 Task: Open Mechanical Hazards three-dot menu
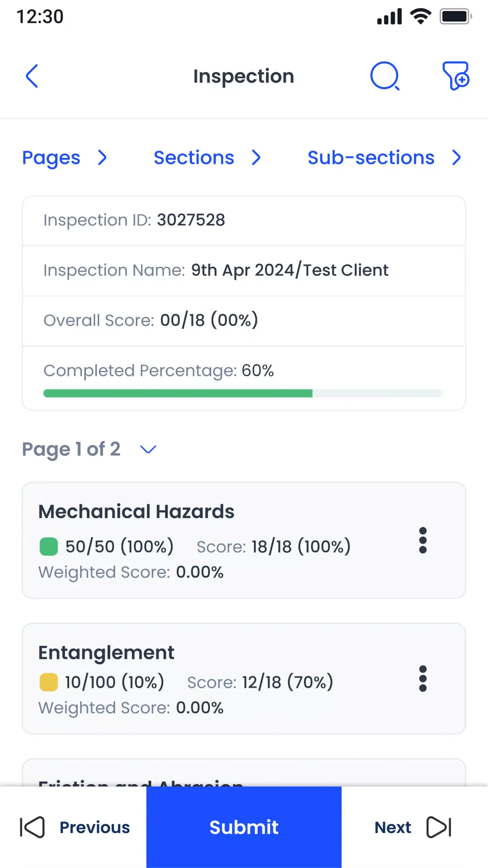423,540
